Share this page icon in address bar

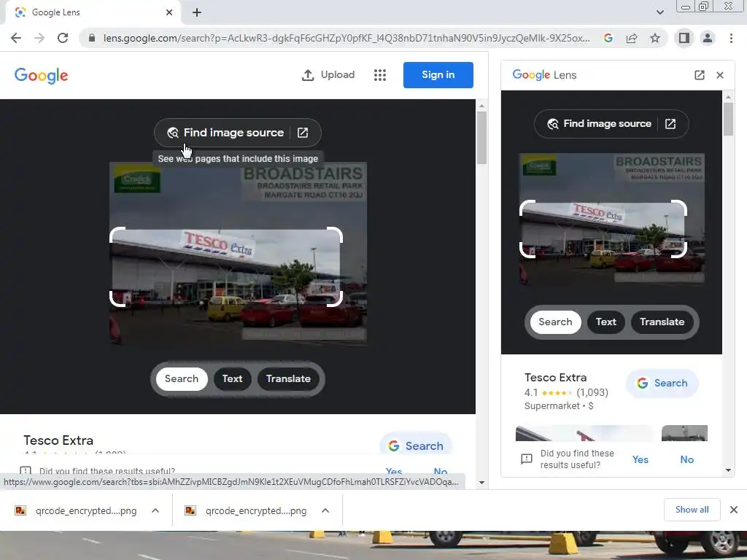point(632,38)
